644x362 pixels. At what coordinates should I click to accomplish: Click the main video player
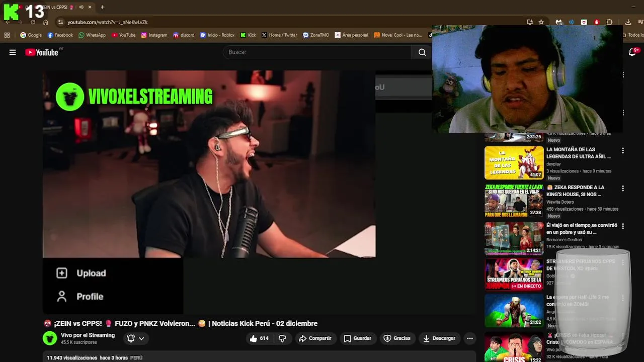point(209,164)
